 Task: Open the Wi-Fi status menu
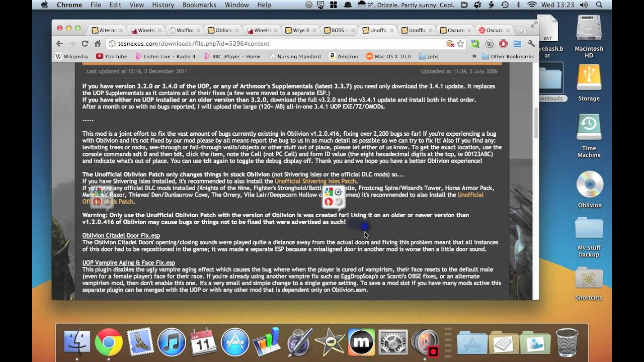coord(532,5)
